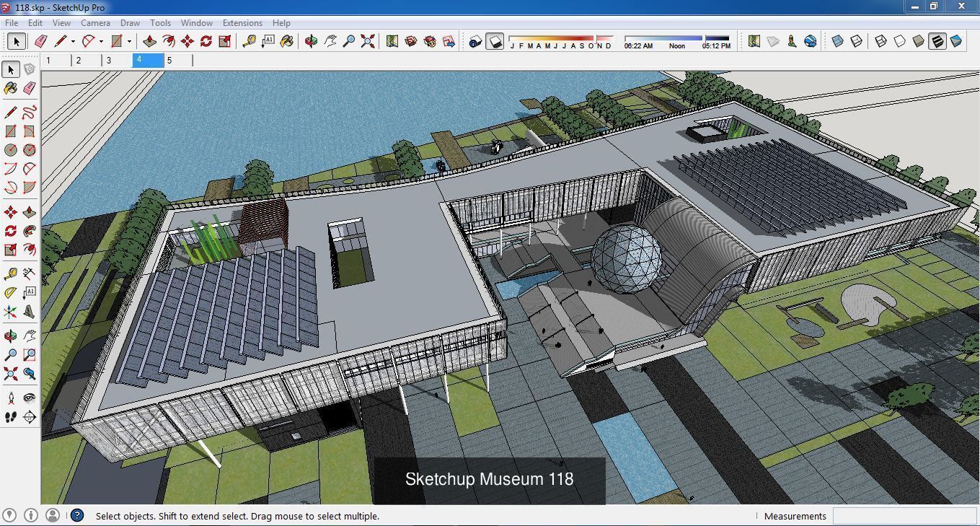The height and width of the screenshot is (526, 980).
Task: Open the Extensions menu
Action: (242, 22)
